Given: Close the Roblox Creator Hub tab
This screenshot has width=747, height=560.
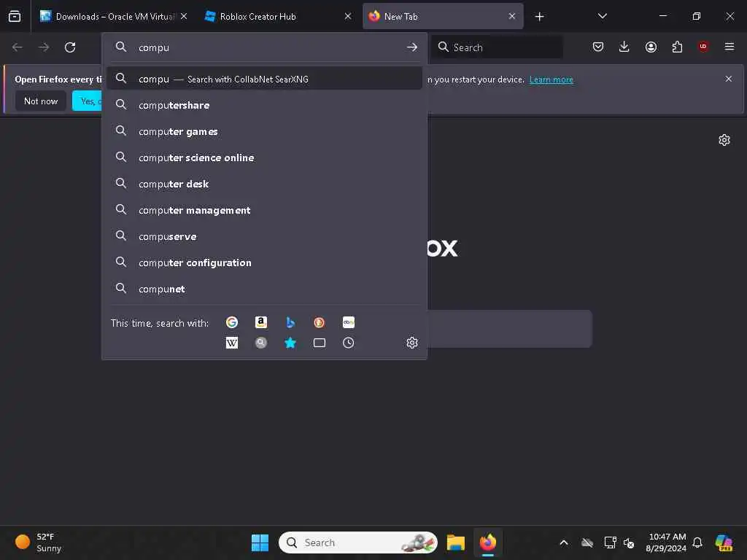Looking at the screenshot, I should coord(348,16).
